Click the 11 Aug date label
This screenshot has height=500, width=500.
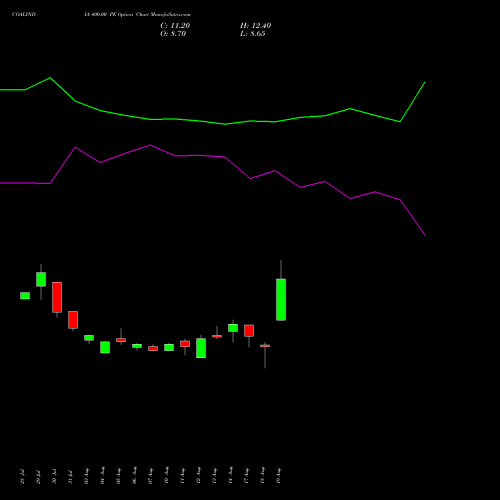tap(182, 475)
